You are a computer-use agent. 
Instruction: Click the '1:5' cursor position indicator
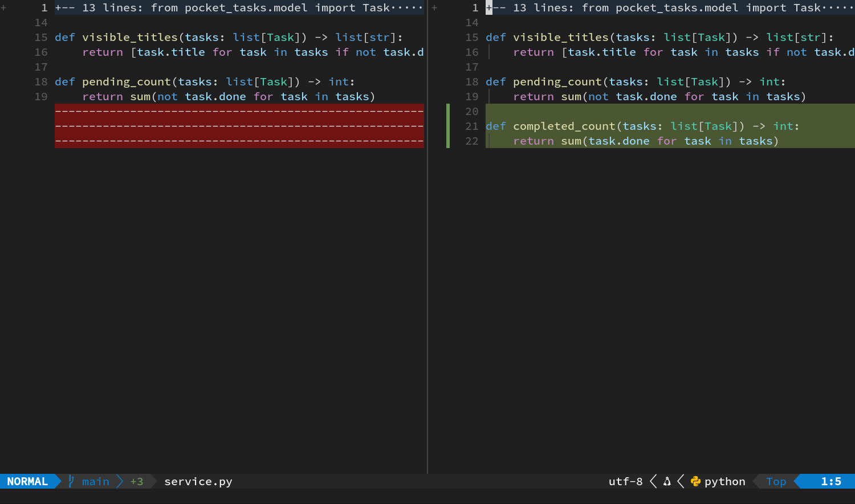[x=831, y=481]
